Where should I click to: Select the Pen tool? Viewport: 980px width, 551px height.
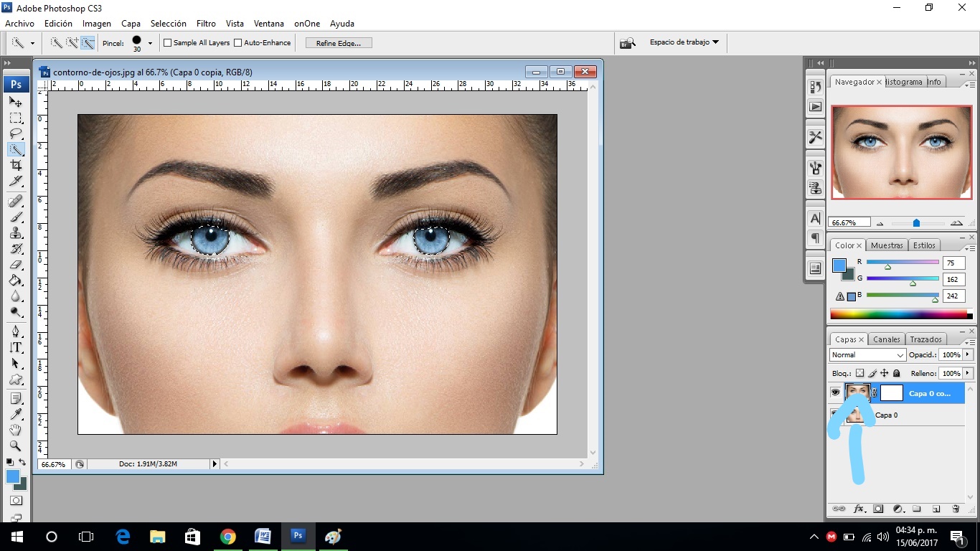tap(16, 331)
